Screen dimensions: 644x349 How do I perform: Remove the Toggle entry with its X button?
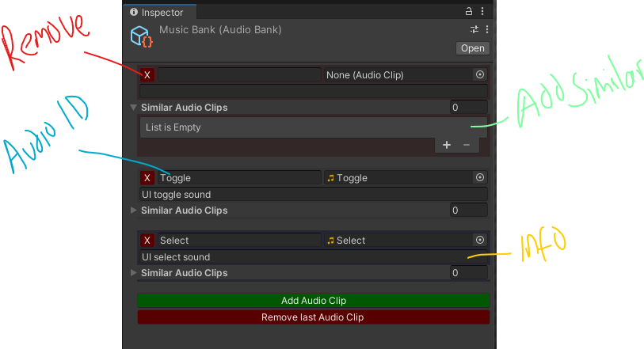147,178
